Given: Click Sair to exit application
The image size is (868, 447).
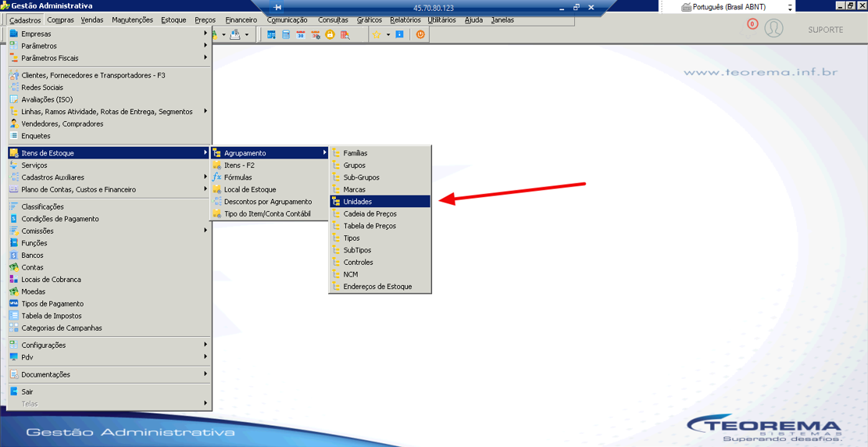Looking at the screenshot, I should coord(109,392).
